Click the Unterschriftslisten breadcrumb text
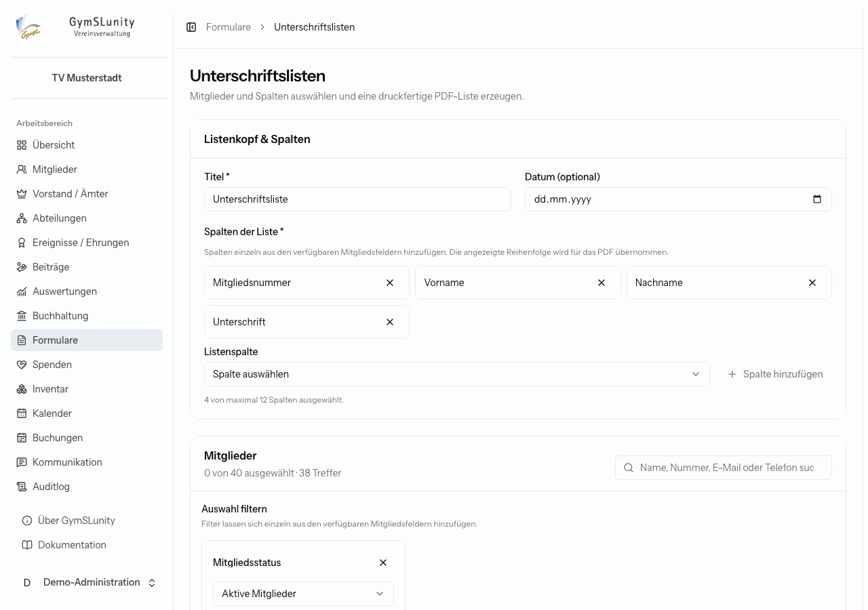The width and height of the screenshot is (868, 610). pyautogui.click(x=315, y=27)
